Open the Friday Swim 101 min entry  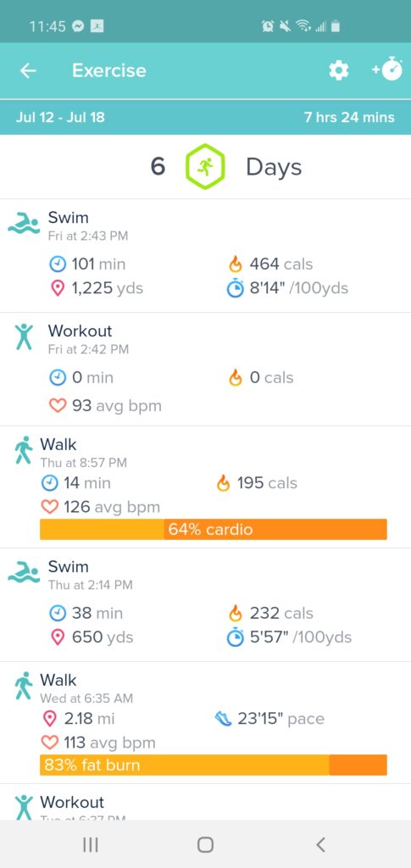pyautogui.click(x=205, y=256)
